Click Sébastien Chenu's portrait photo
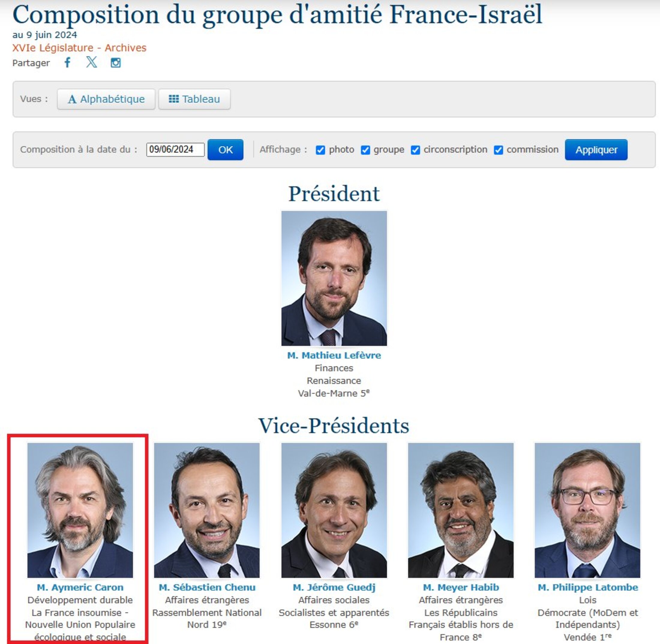The image size is (660, 644). click(207, 510)
